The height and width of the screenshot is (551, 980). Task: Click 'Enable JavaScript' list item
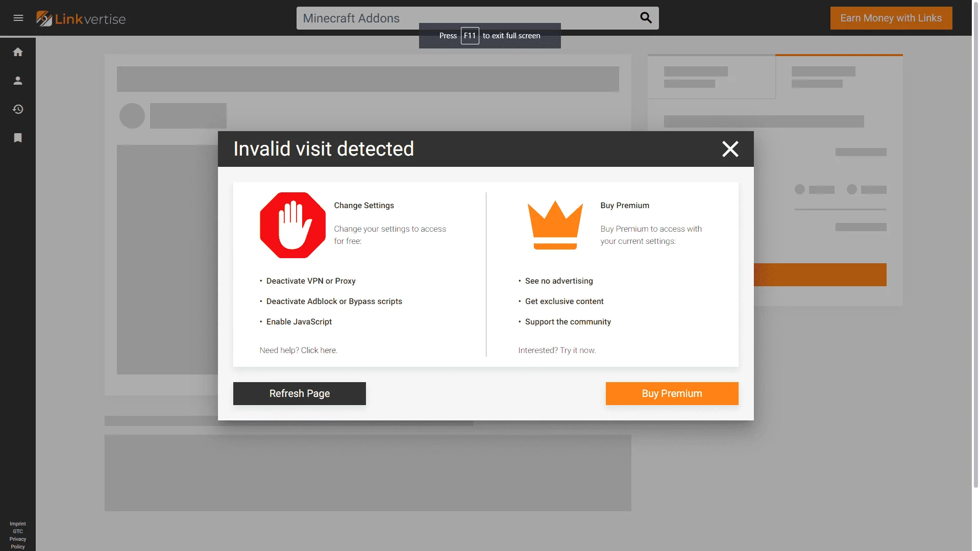click(x=299, y=322)
